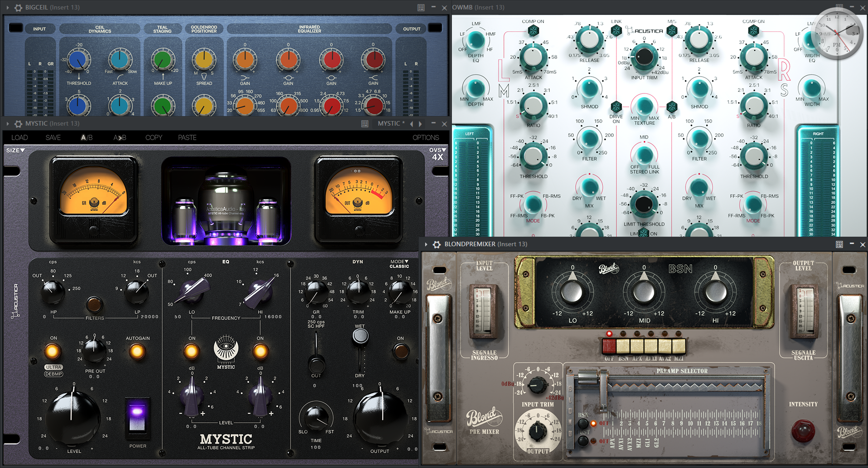Image resolution: width=868 pixels, height=468 pixels.
Task: Click the analog clock desktop widget
Action: coord(837,33)
